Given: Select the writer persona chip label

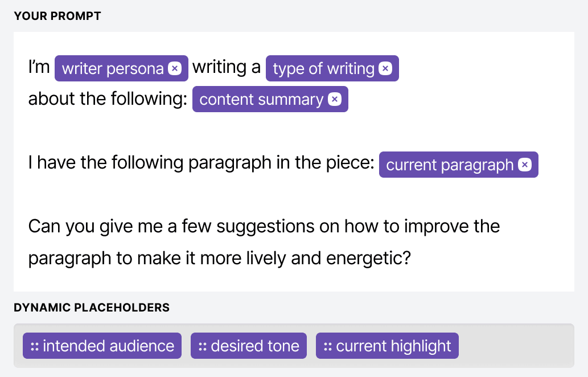Looking at the screenshot, I should [x=113, y=69].
